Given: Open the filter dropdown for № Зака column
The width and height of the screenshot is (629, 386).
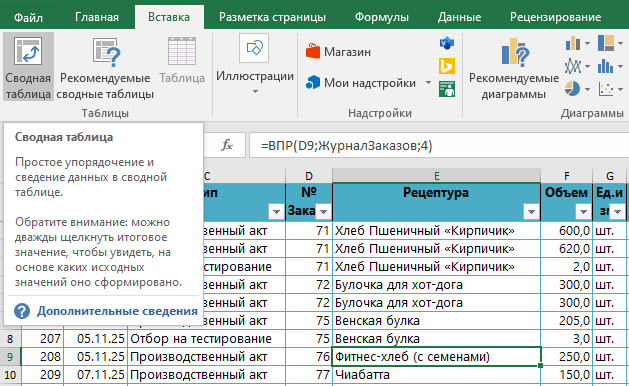Looking at the screenshot, I should (x=323, y=211).
